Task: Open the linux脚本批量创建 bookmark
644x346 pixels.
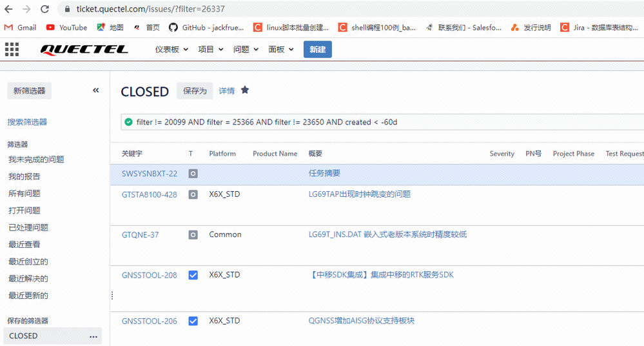Action: click(291, 28)
